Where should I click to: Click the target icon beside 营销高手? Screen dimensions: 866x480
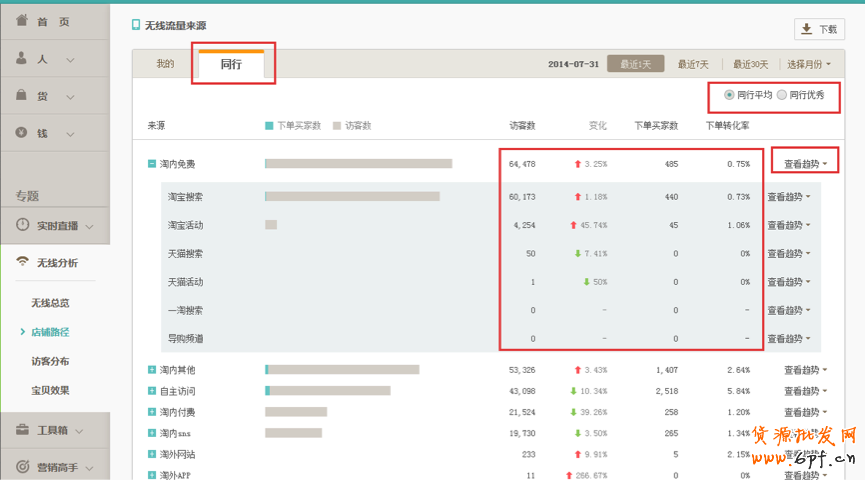(22, 466)
